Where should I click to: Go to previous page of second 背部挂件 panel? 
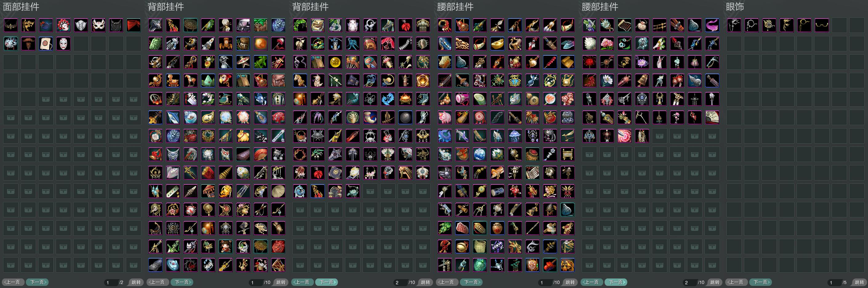coord(303,282)
